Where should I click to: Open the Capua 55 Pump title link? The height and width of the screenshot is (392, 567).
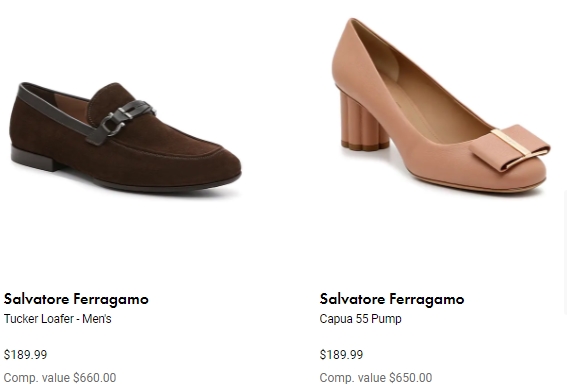[x=361, y=319]
